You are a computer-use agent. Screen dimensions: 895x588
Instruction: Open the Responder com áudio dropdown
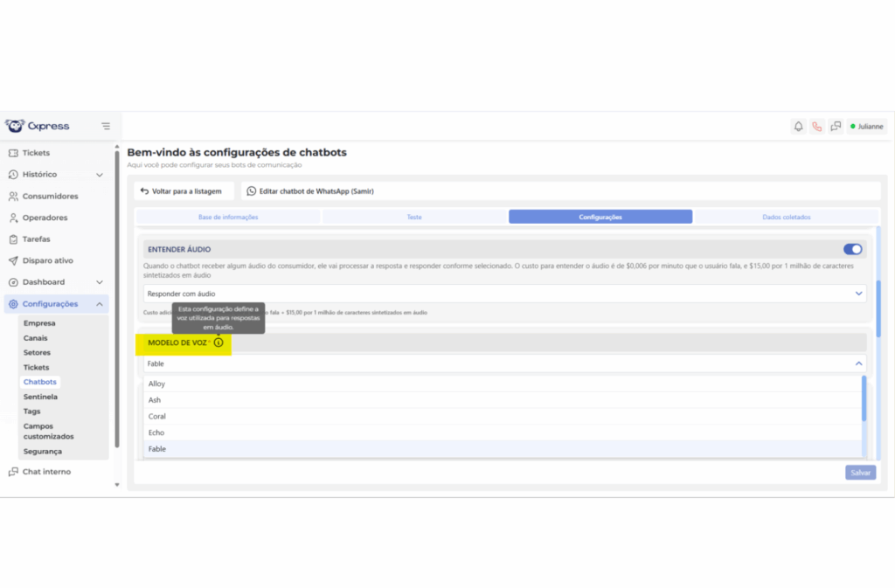[x=504, y=294]
